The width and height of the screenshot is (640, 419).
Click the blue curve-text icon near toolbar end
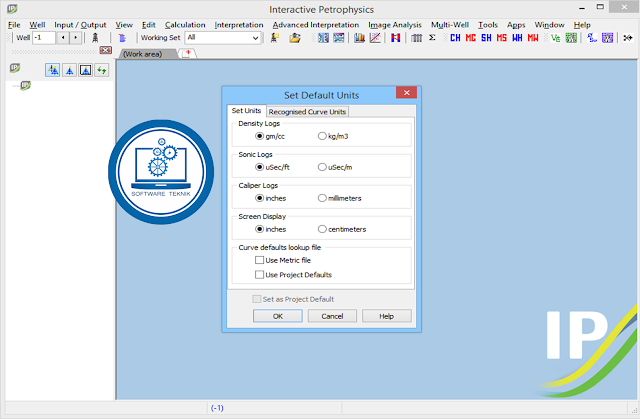591,38
